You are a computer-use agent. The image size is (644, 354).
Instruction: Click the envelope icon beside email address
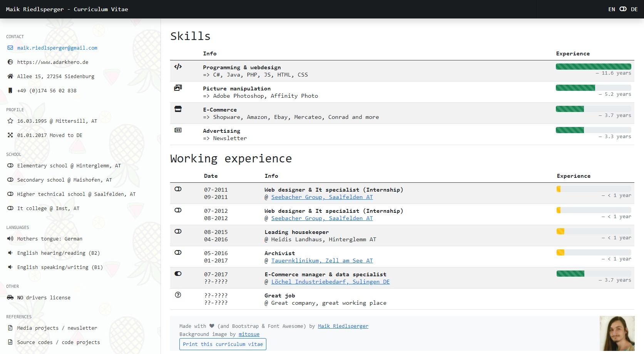tap(10, 48)
